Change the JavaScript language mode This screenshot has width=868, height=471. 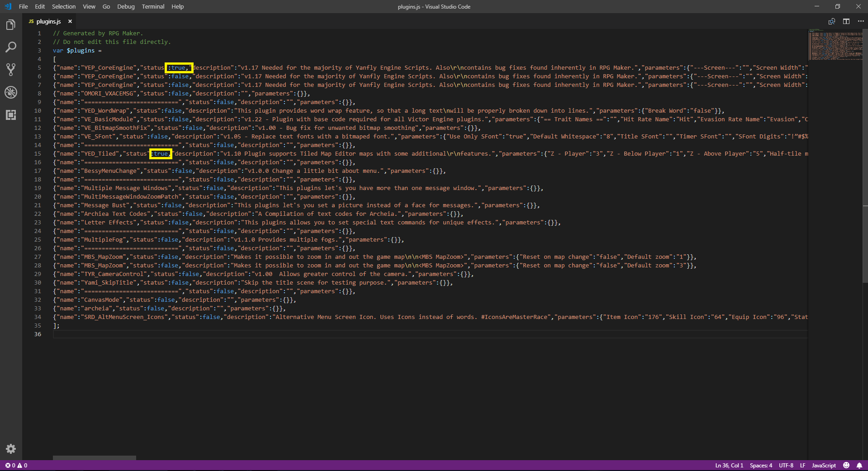point(824,466)
